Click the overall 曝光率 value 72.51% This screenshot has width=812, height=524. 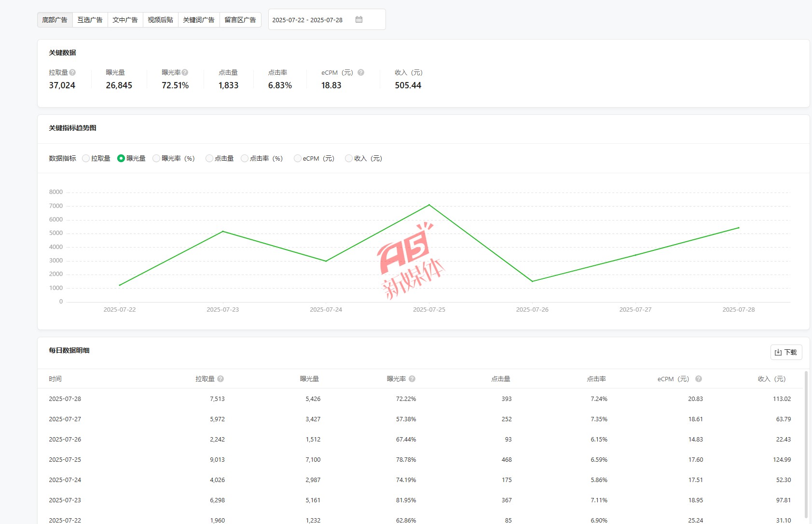point(175,85)
